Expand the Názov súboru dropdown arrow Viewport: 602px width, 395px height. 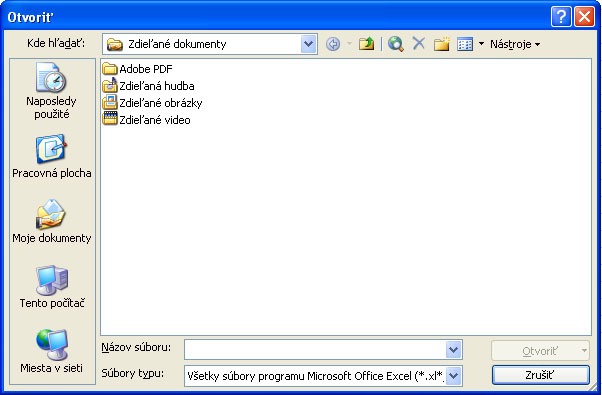(453, 349)
